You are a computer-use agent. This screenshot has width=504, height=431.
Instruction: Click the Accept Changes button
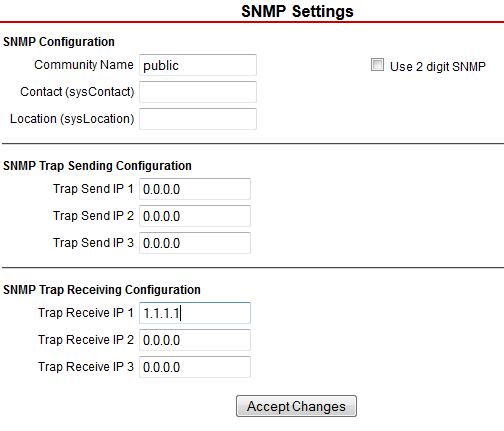[x=296, y=406]
